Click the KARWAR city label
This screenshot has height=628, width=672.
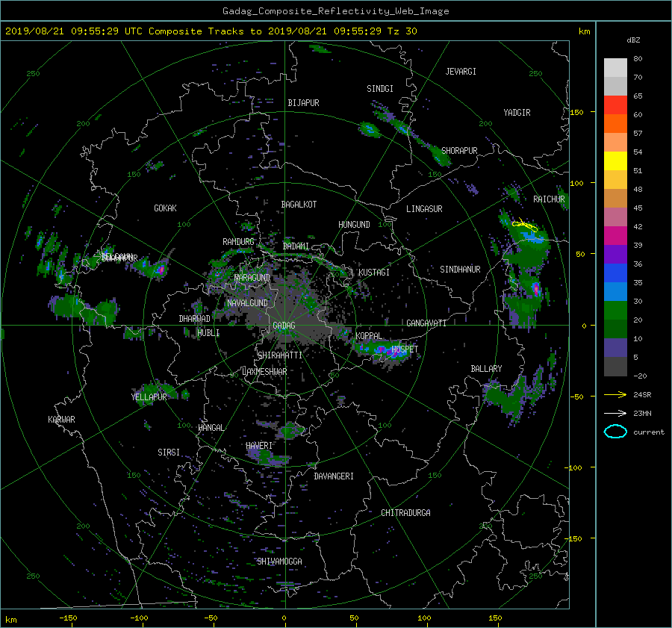point(61,420)
